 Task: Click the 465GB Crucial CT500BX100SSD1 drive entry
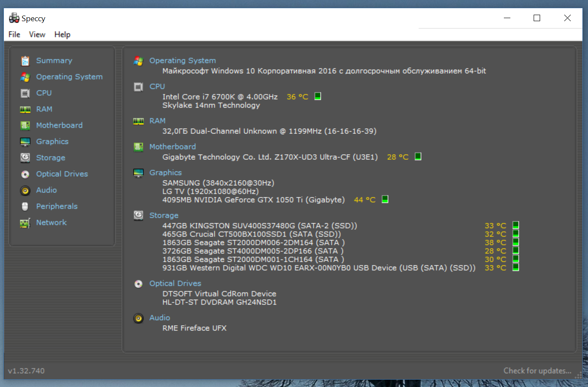click(x=252, y=234)
